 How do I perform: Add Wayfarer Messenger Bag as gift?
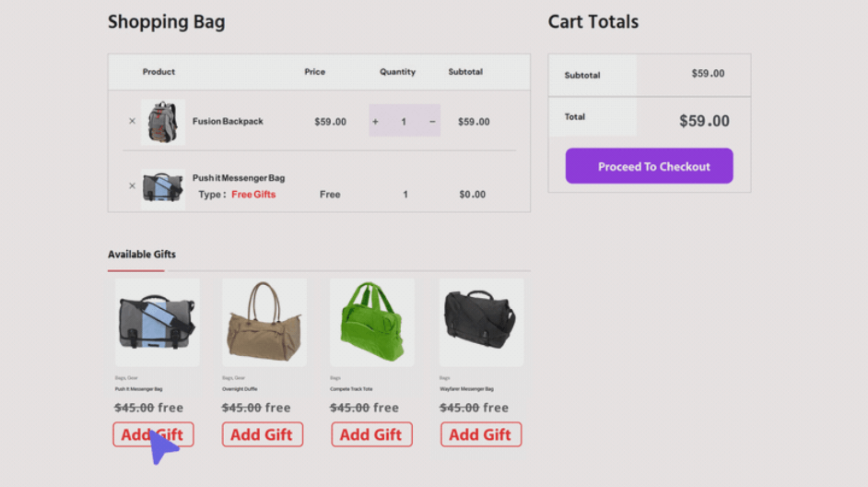pos(481,434)
